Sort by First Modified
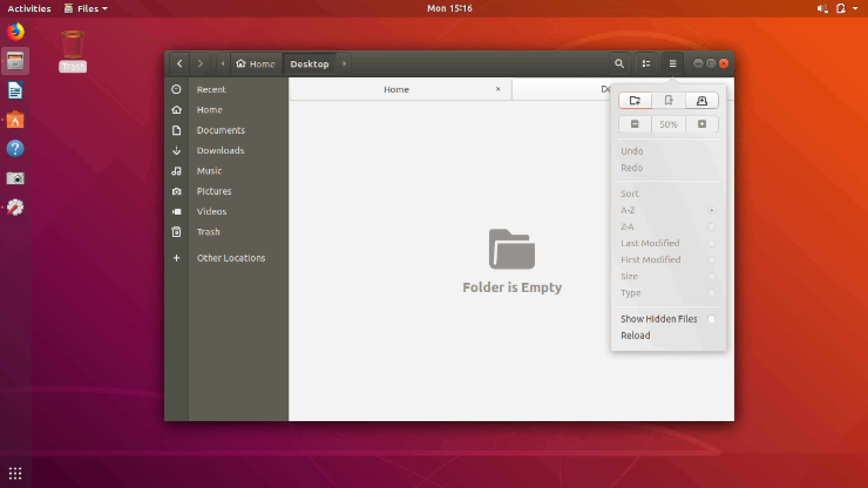This screenshot has width=868, height=488. coord(669,260)
